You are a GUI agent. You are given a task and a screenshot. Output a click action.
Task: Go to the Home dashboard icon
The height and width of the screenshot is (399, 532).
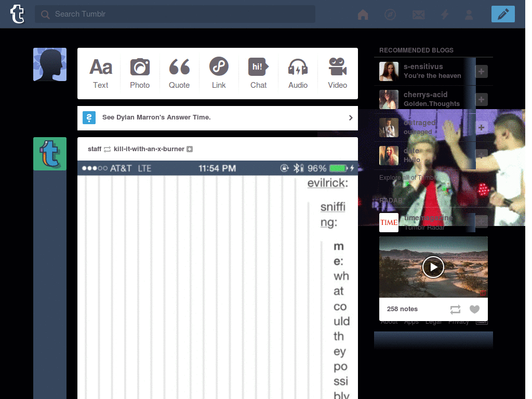(x=363, y=15)
